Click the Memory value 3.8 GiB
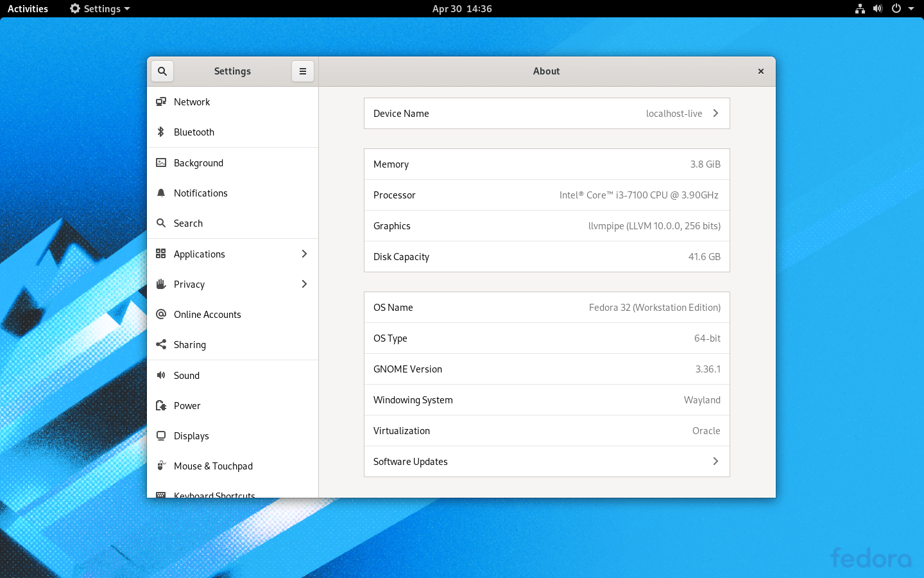Screen dimensions: 924x578 pos(705,164)
